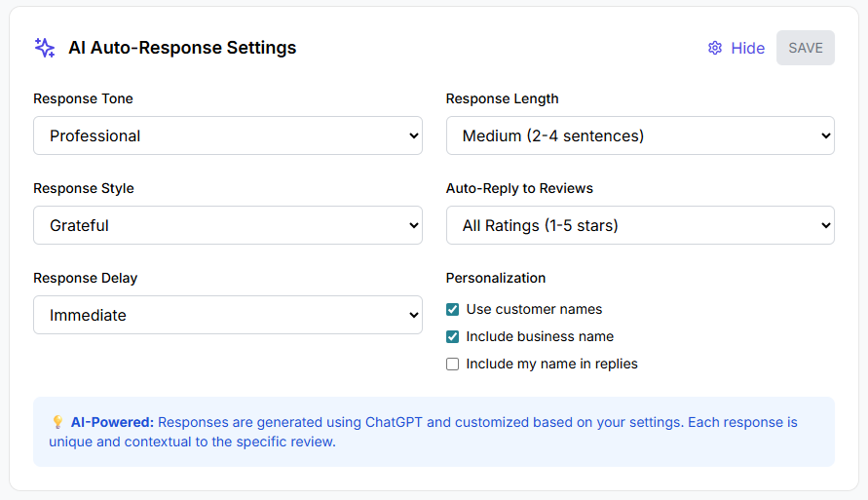Click the gear icon next to Hide

[715, 48]
